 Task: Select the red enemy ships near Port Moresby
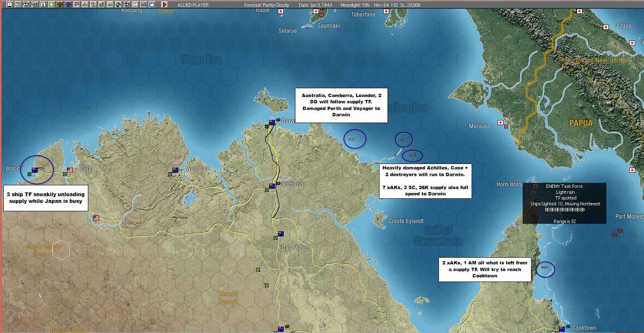tap(618, 232)
